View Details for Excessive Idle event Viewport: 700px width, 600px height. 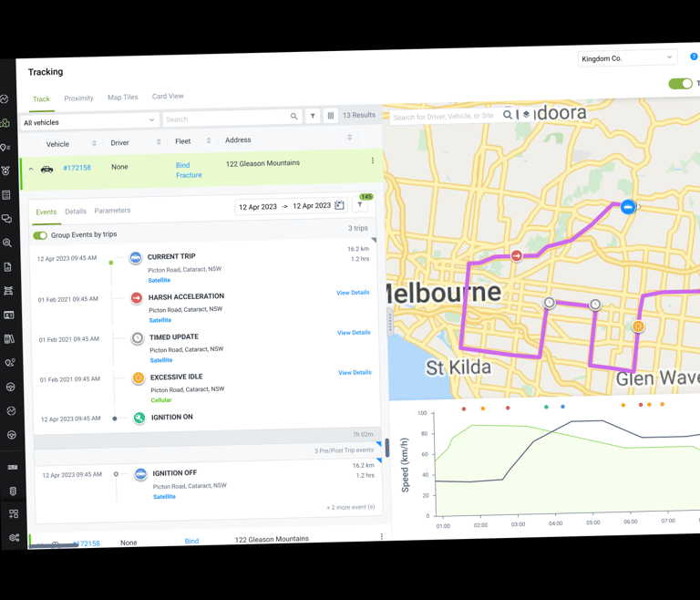pos(355,373)
